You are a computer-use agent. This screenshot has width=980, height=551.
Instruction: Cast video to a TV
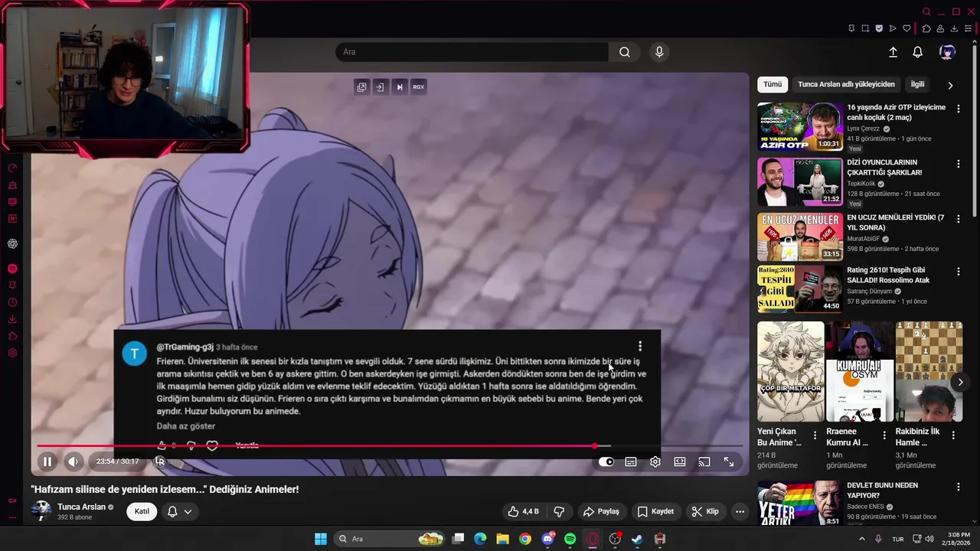704,461
